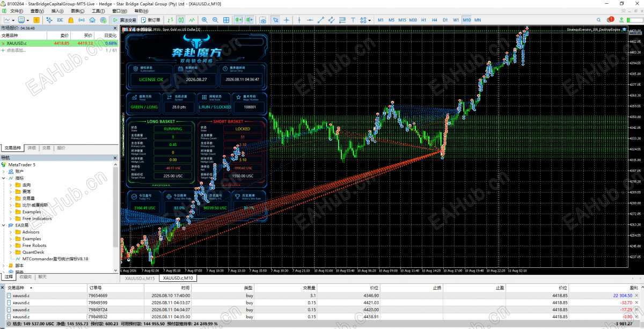Click 点击添加 to add a symbol
This screenshot has height=329, width=644.
pyautogui.click(x=16, y=50)
